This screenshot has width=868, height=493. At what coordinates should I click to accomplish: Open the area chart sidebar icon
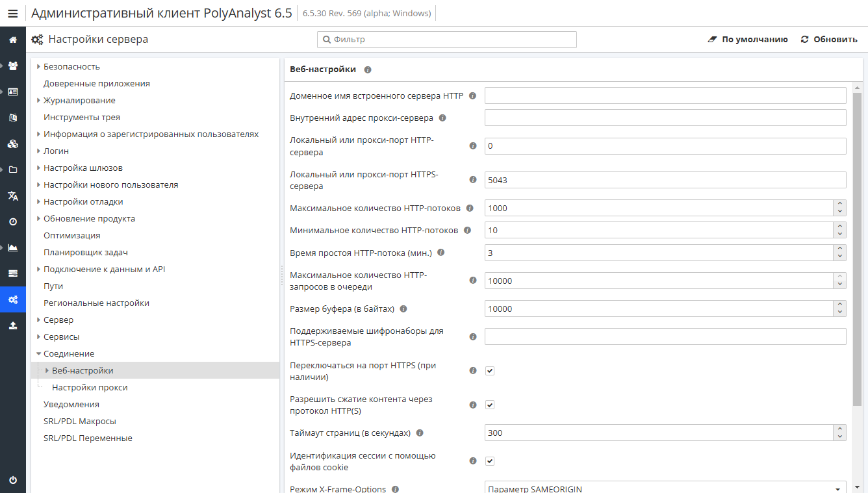click(13, 247)
